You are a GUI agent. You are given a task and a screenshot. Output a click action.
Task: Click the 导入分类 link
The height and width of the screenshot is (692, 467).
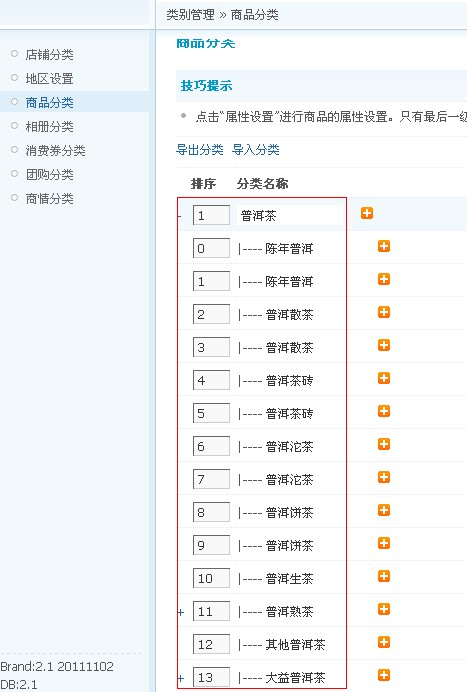click(256, 150)
